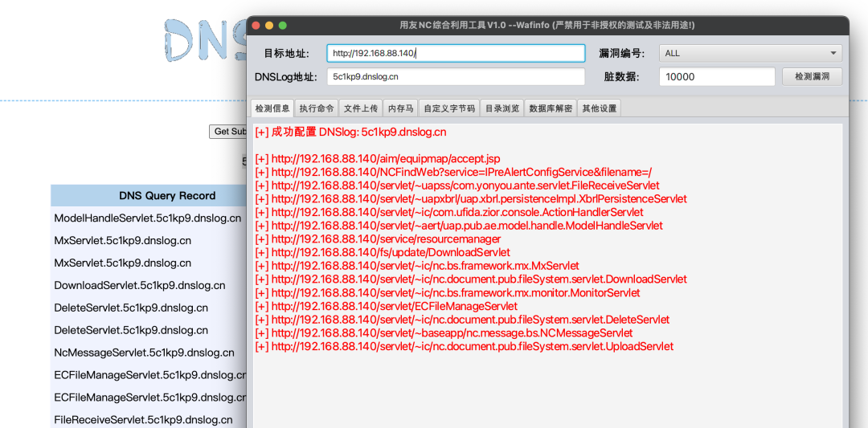Click the DNSLog地址 input field

[x=456, y=77]
